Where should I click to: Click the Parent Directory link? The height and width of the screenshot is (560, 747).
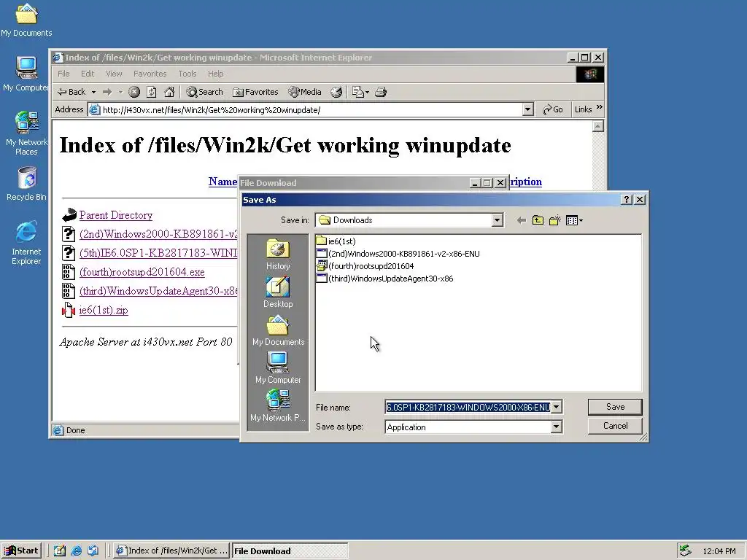[x=116, y=215]
